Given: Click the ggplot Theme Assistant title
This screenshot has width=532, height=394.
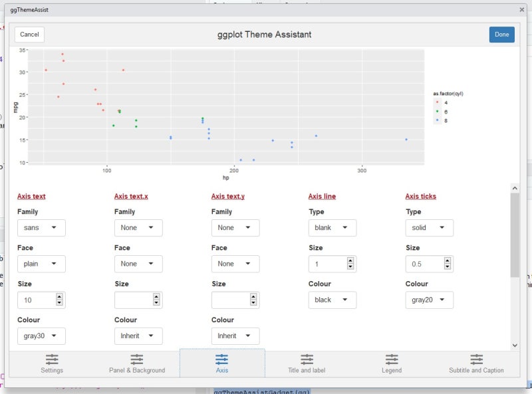Looking at the screenshot, I should point(264,35).
